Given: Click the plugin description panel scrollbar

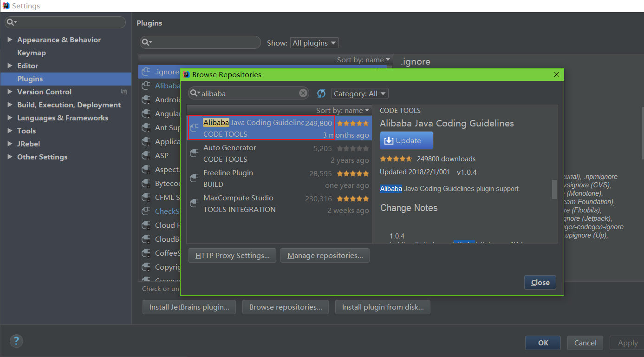Looking at the screenshot, I should (x=554, y=189).
